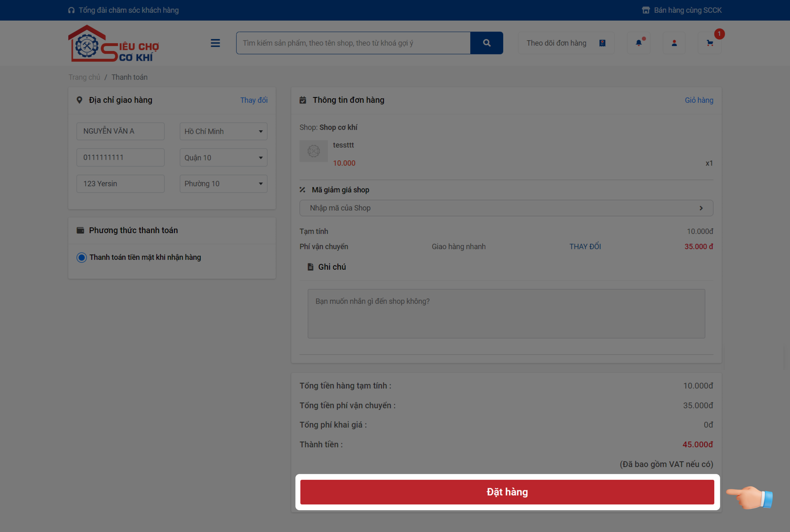Screen dimensions: 790x532
Task: Expand the Phường 10 ward dropdown
Action: click(223, 184)
